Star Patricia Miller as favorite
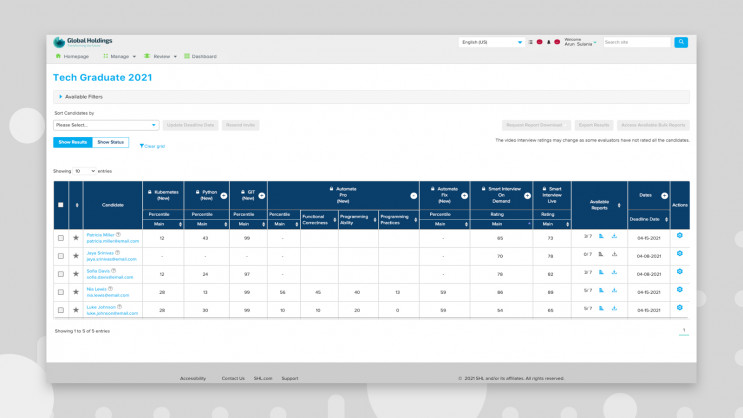Image resolution: width=743 pixels, height=418 pixels. click(x=76, y=238)
